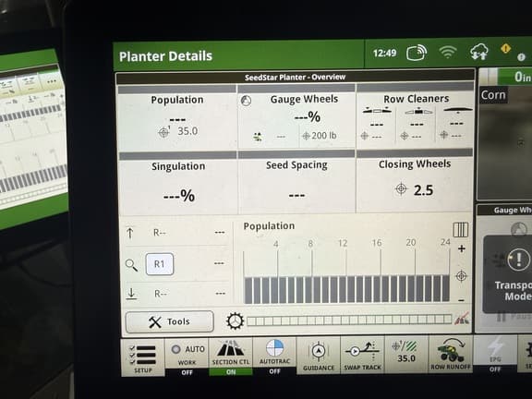
Task: Open the Closing Wheels tile
Action: click(415, 181)
